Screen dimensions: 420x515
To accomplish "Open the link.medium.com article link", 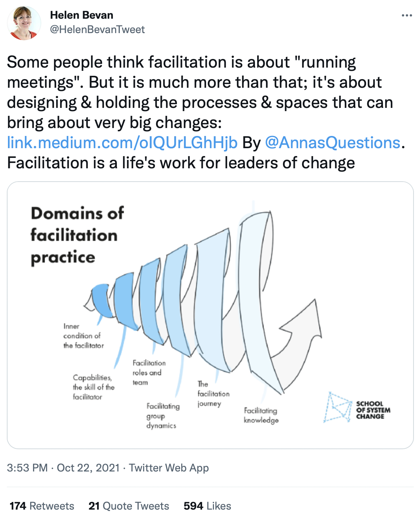I will 122,143.
